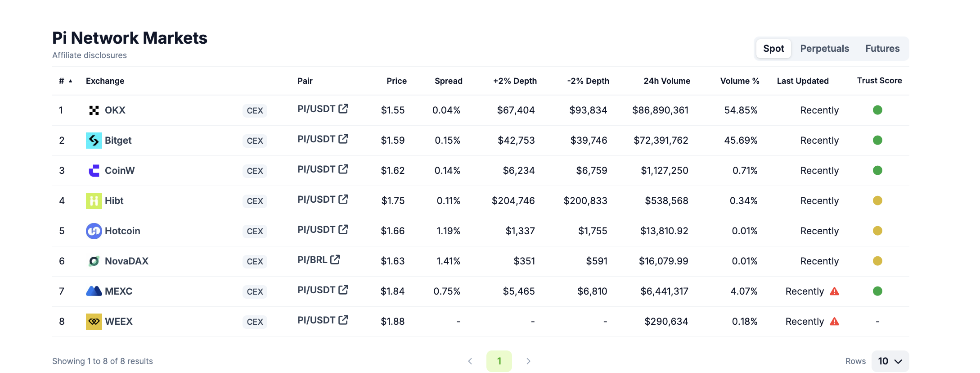Click page 1 pagination button
The image size is (980, 373).
click(x=499, y=361)
